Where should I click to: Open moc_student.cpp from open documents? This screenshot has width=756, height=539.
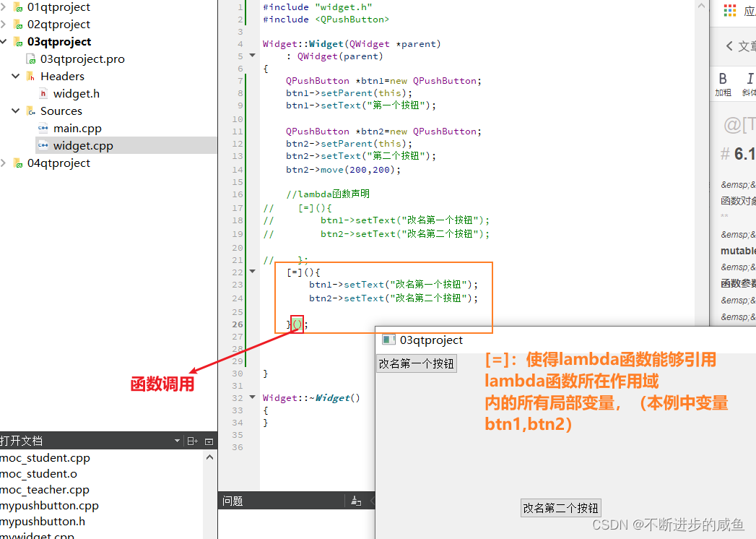click(45, 457)
